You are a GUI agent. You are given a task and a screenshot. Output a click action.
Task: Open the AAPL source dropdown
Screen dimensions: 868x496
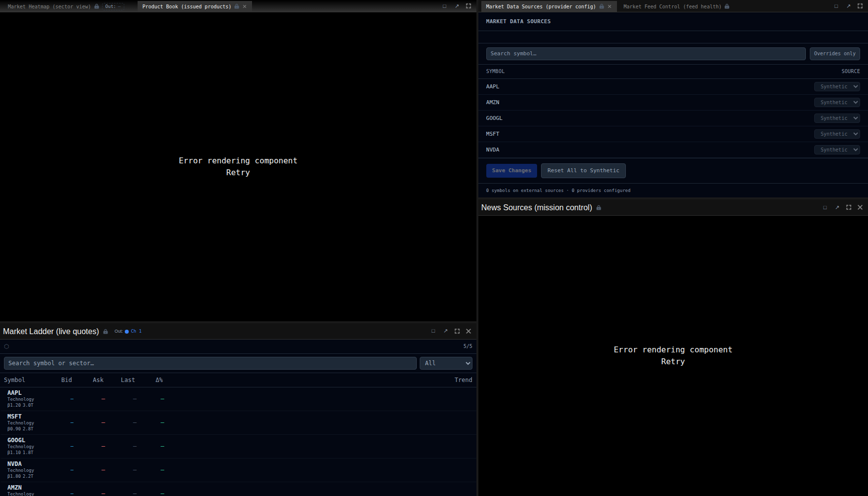837,87
